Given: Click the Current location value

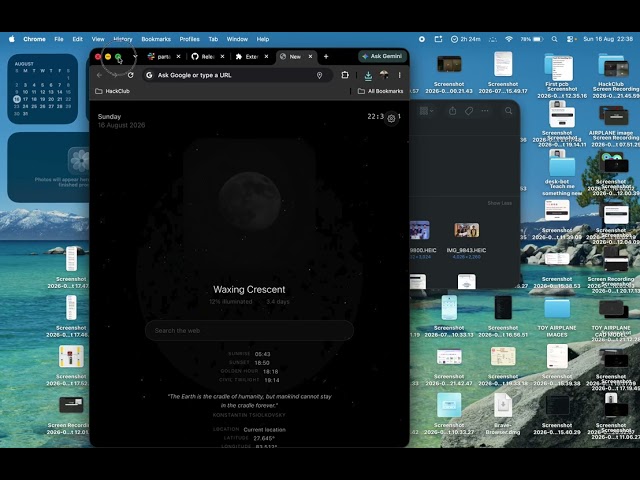Looking at the screenshot, I should pyautogui.click(x=264, y=430).
